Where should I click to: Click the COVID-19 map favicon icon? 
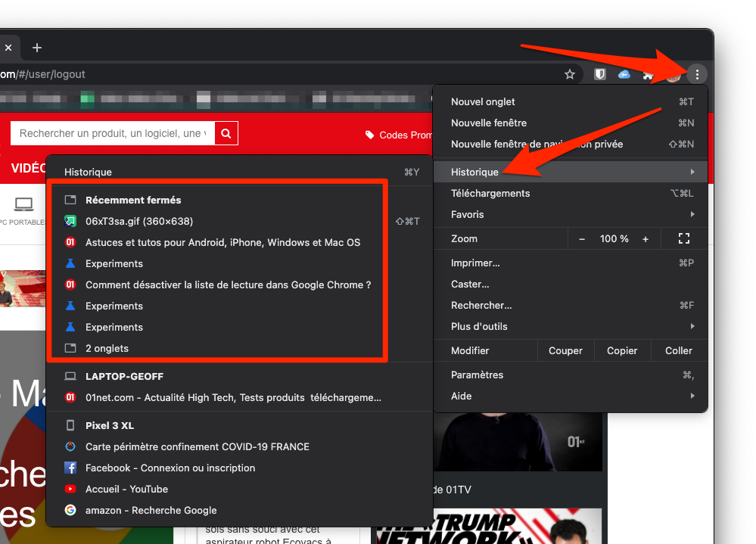tap(70, 446)
